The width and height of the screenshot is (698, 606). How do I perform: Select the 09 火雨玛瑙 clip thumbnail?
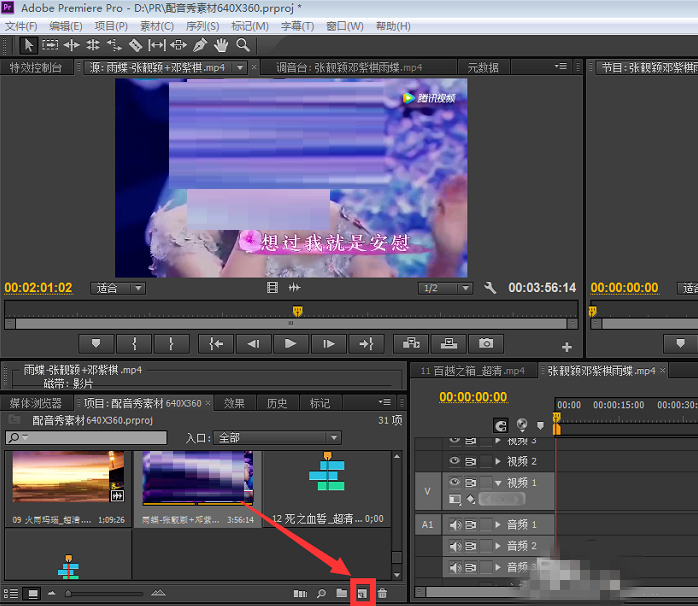68,477
